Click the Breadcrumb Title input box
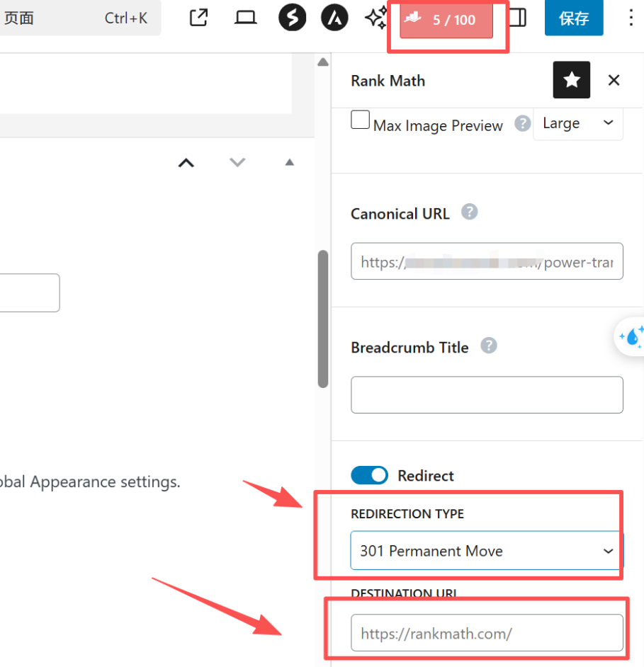The width and height of the screenshot is (644, 667). click(487, 395)
